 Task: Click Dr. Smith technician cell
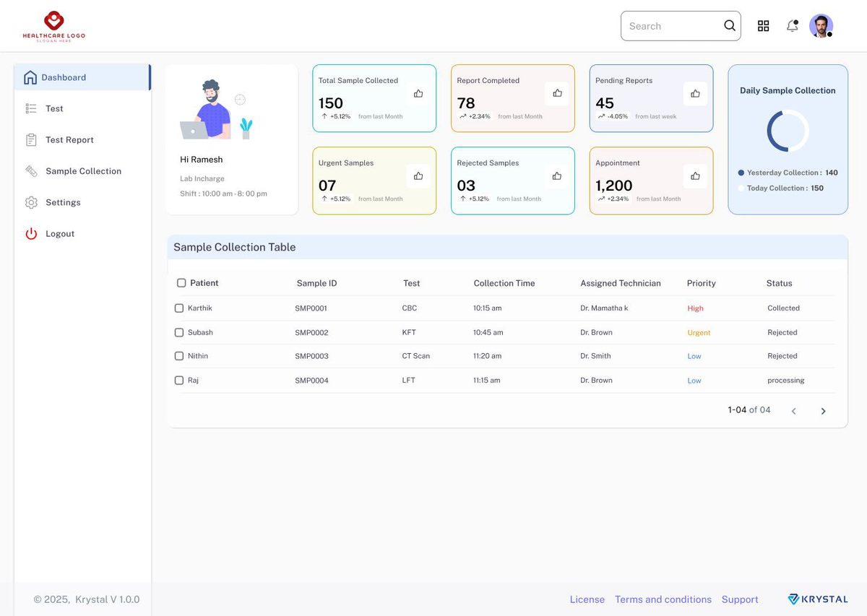pos(595,356)
